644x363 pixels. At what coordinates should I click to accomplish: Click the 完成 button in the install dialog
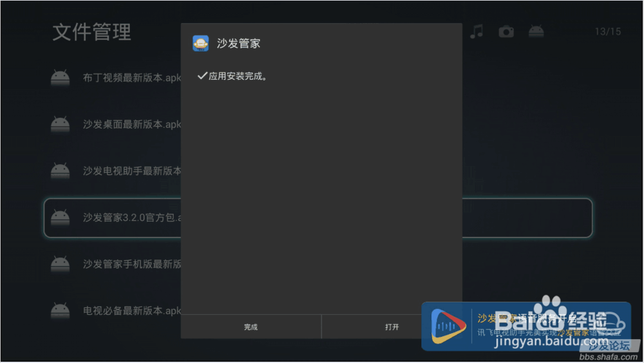coord(251,327)
